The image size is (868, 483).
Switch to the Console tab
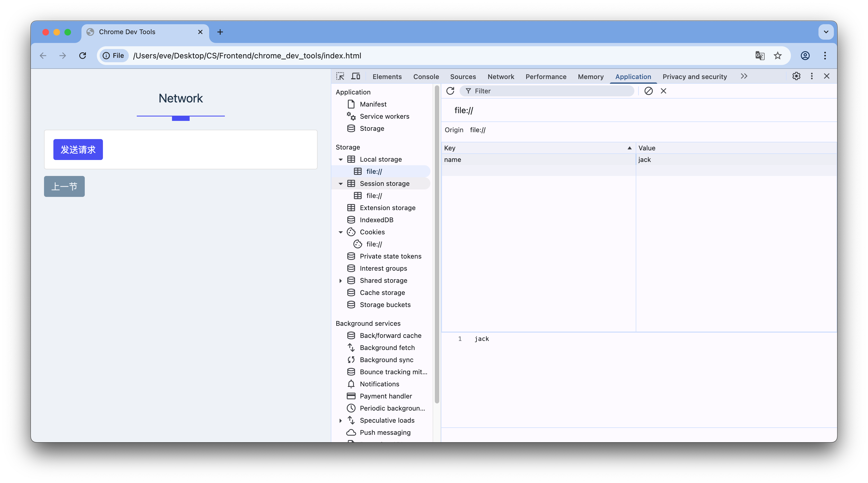pos(426,77)
